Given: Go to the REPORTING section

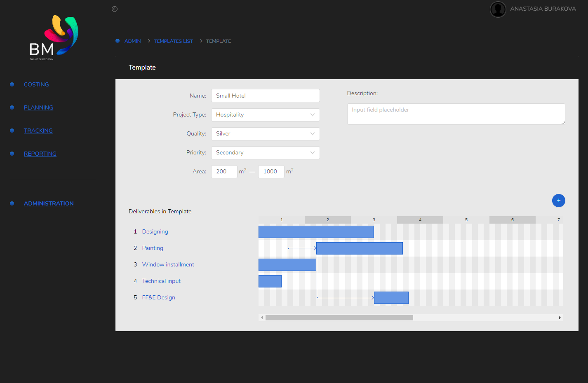Looking at the screenshot, I should [40, 154].
